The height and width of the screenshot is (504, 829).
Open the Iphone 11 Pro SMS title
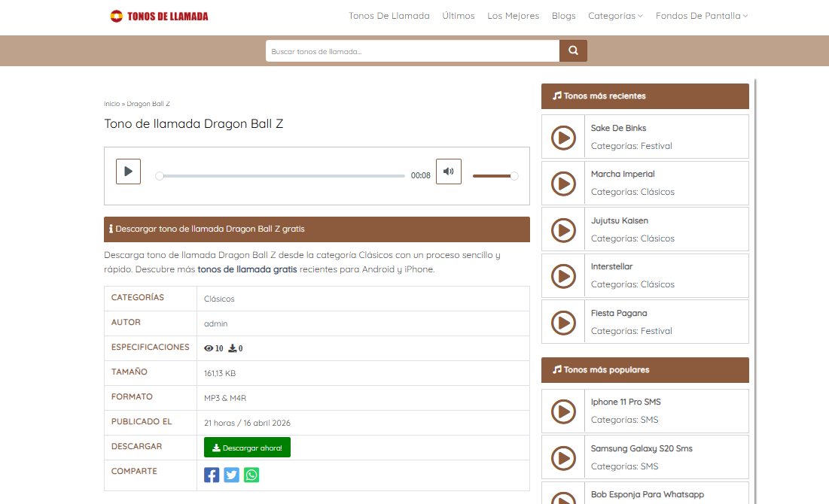626,402
